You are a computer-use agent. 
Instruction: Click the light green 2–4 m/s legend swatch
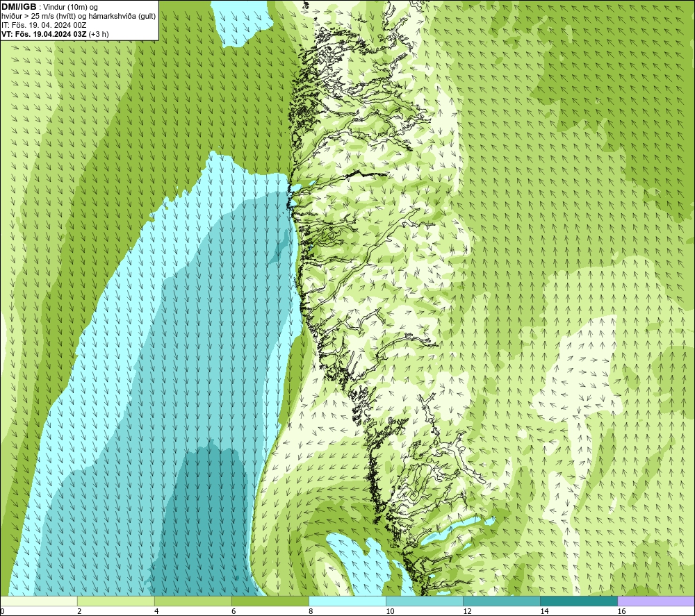click(x=115, y=601)
